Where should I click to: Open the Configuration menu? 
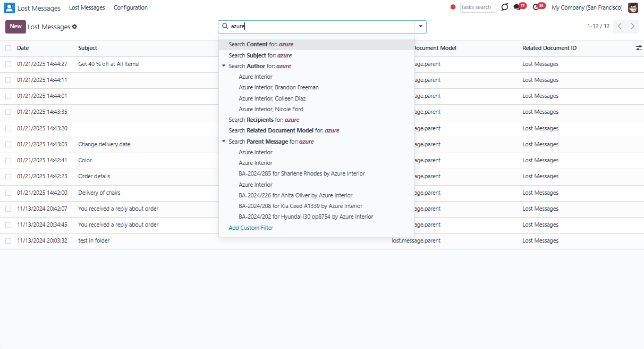click(x=131, y=7)
